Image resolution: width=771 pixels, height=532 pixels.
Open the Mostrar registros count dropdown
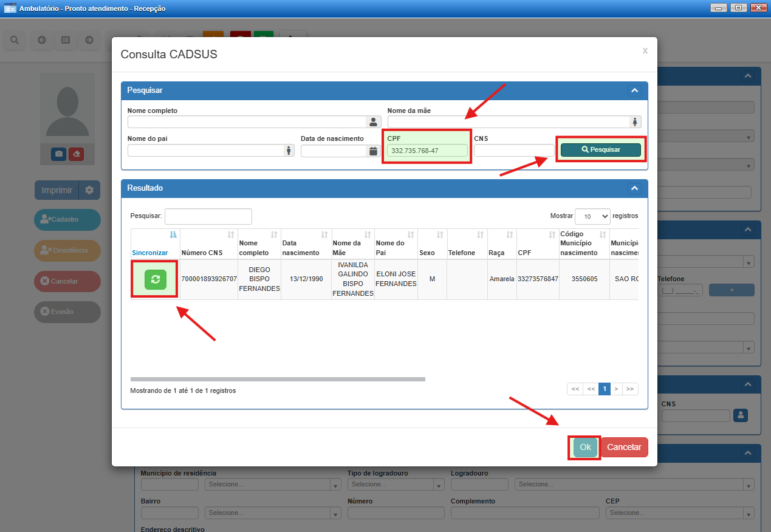tap(592, 216)
